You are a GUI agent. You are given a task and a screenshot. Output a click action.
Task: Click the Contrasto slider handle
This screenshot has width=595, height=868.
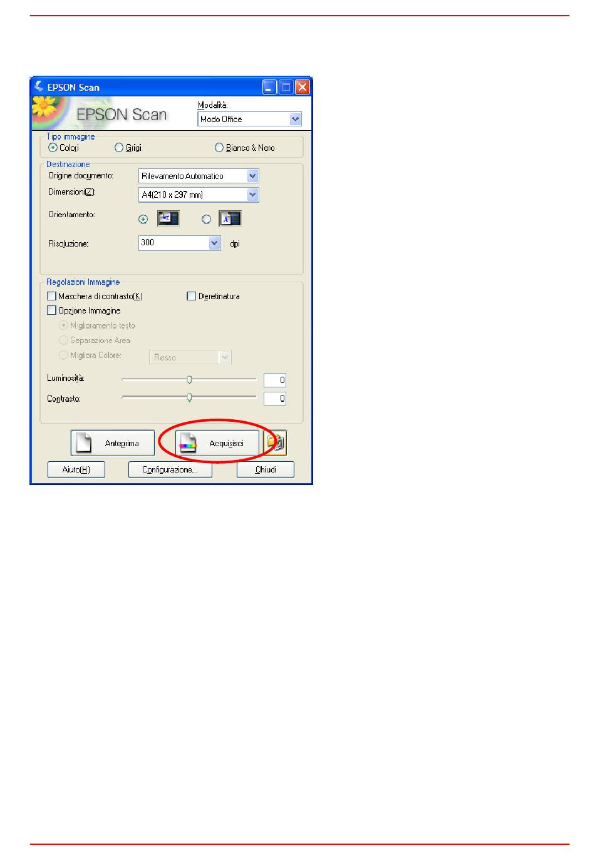(x=189, y=398)
